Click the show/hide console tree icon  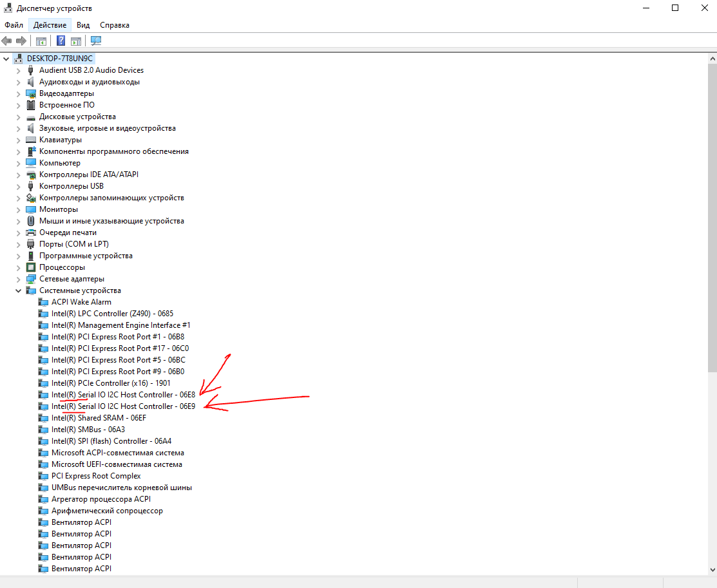(x=41, y=41)
